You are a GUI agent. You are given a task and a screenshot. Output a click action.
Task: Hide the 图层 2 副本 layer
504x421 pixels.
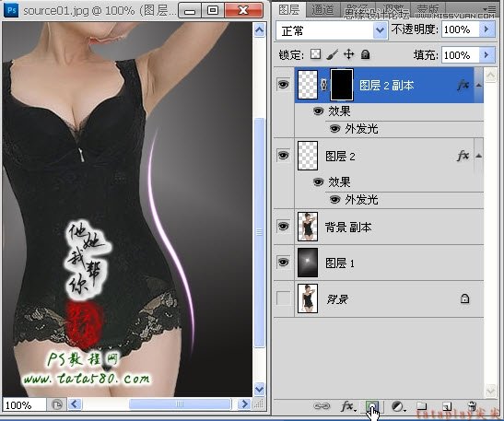283,85
